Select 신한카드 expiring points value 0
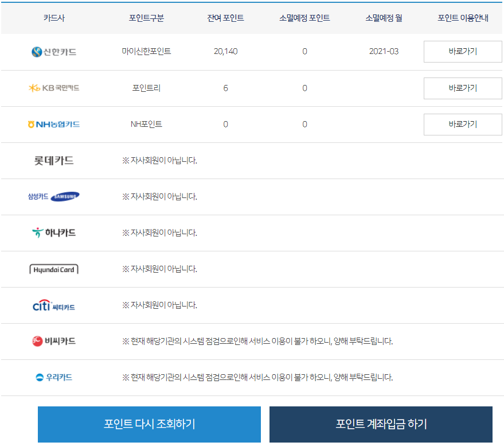Screen dimensions: 504x446 [304, 52]
